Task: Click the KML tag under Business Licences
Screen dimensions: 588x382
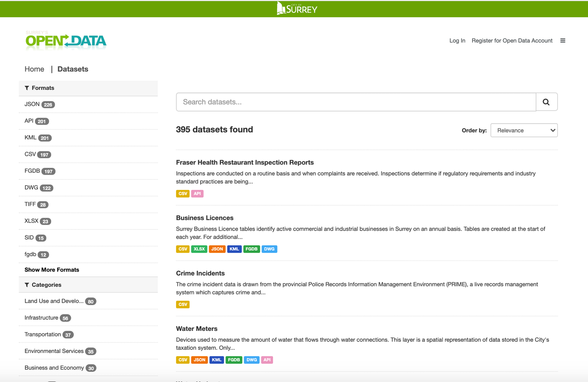Action: pos(234,249)
